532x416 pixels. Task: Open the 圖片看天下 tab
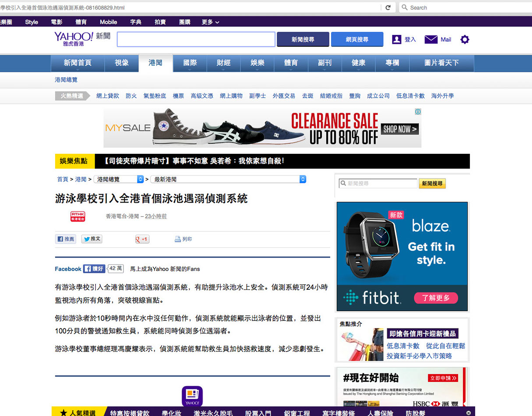click(x=441, y=63)
